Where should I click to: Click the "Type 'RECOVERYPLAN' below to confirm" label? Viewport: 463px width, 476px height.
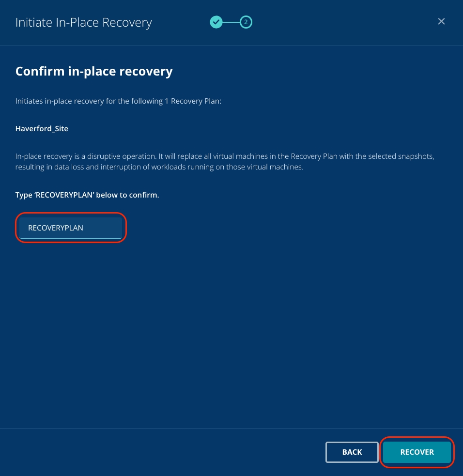click(x=87, y=195)
